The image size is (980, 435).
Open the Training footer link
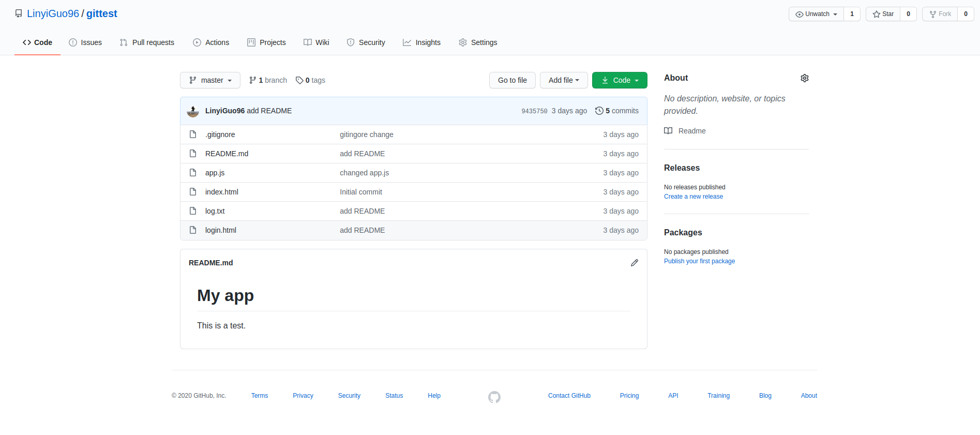click(719, 396)
